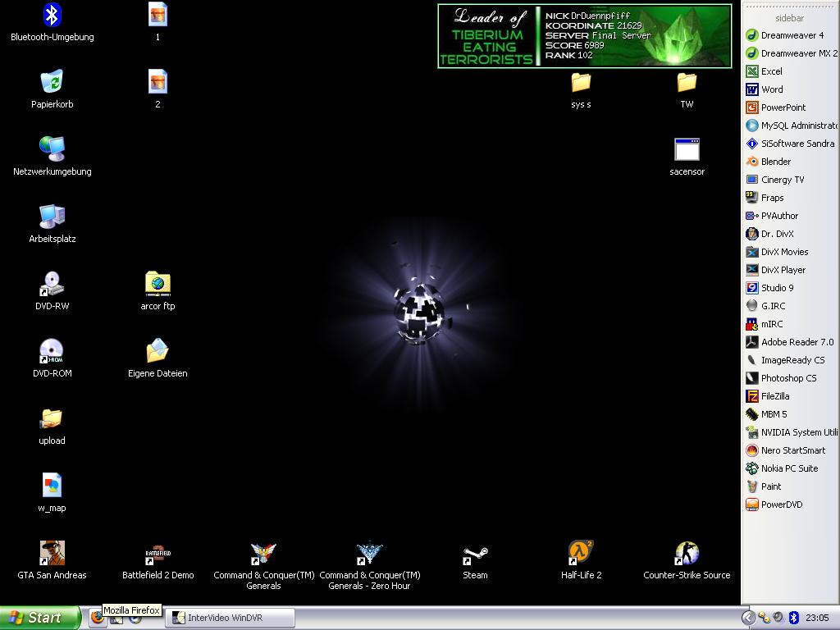Screen dimensions: 840x630
Task: Open PowerPoint from the sidebar
Action: (x=776, y=107)
